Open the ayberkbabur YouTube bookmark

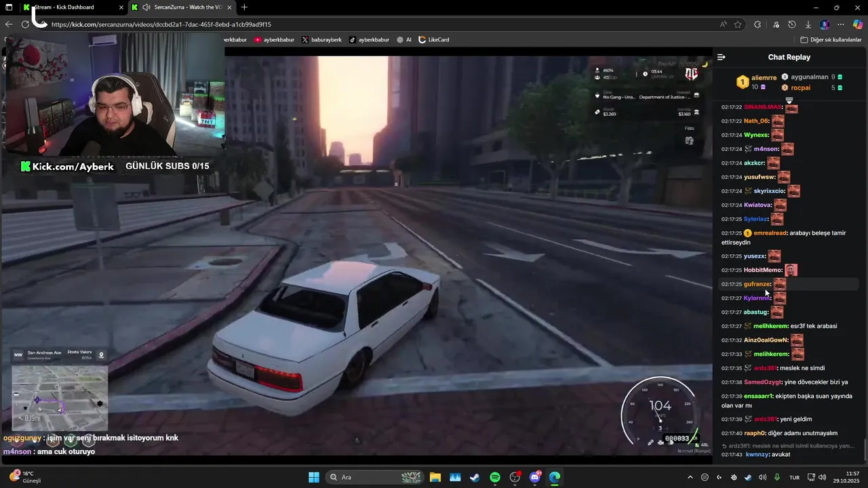(x=274, y=40)
